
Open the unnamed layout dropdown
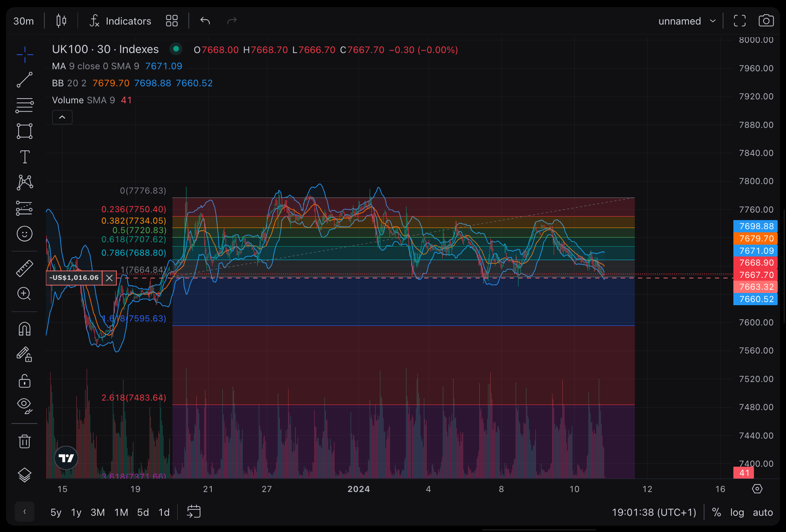coord(687,21)
